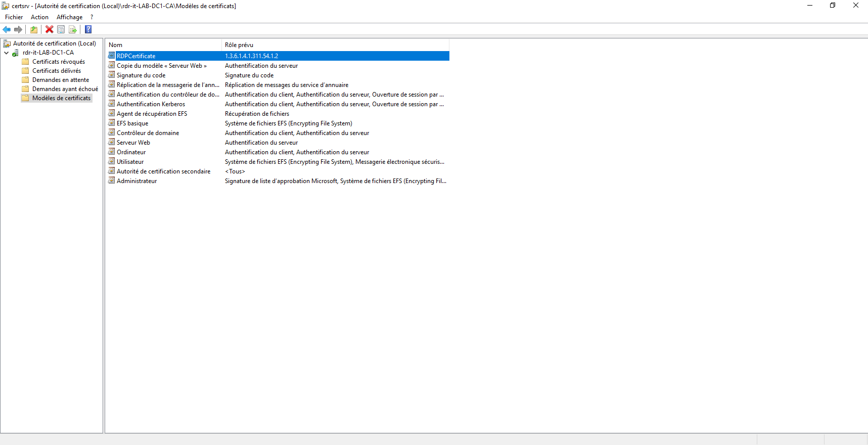The width and height of the screenshot is (868, 445).
Task: Open Properties via toolbar icon
Action: coord(61,29)
